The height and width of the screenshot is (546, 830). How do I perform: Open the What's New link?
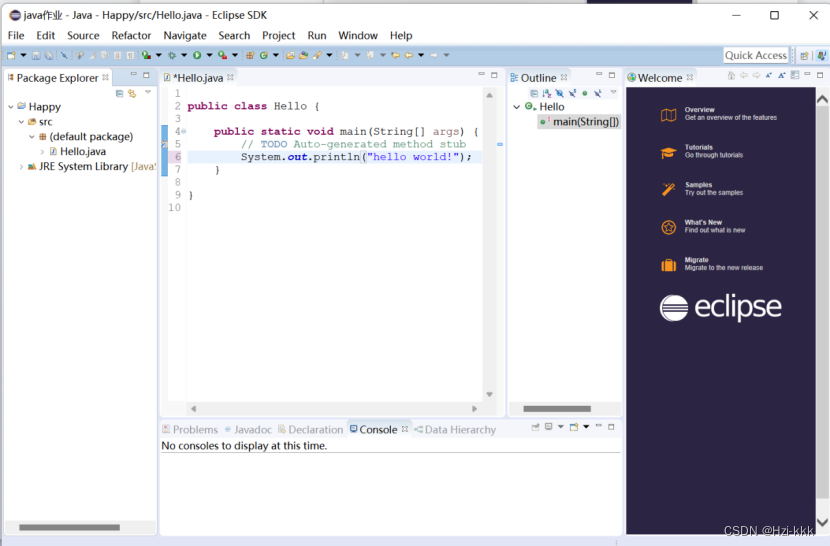tap(702, 227)
